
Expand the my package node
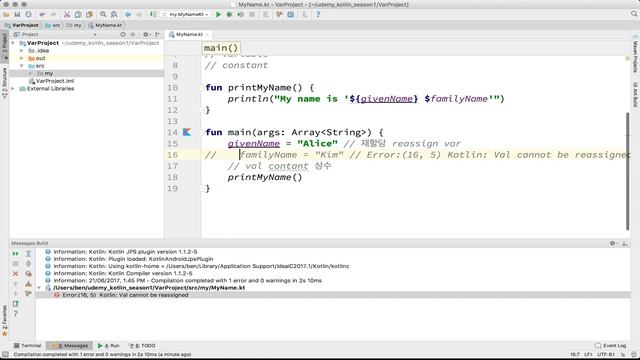point(30,73)
